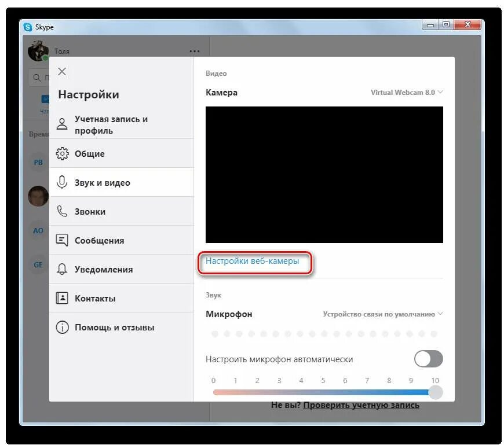Open the contact with photo avatar
504x445 pixels.
coord(38,196)
